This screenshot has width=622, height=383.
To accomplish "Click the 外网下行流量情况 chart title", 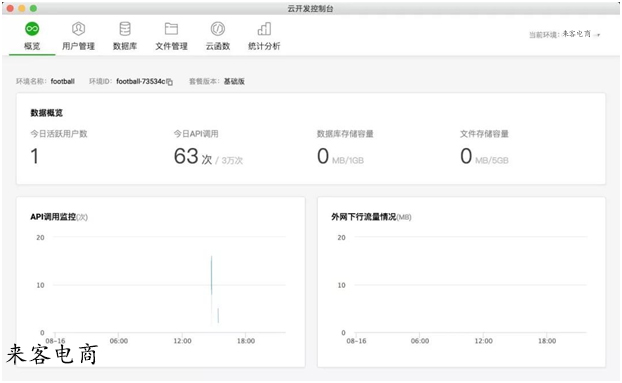I will (364, 217).
